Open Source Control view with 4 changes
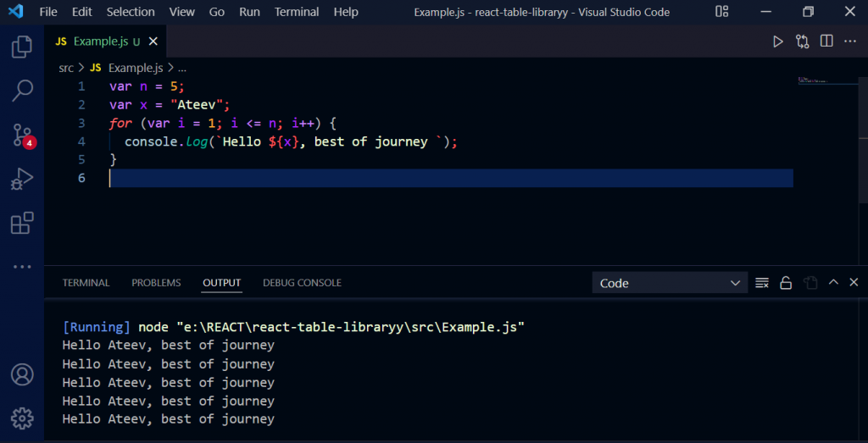 coord(22,135)
